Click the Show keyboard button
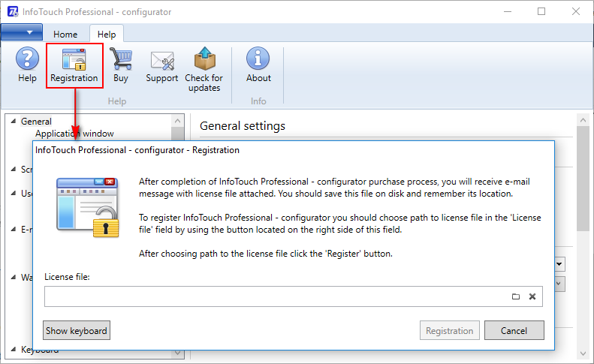This screenshot has width=594, height=364. coord(77,330)
